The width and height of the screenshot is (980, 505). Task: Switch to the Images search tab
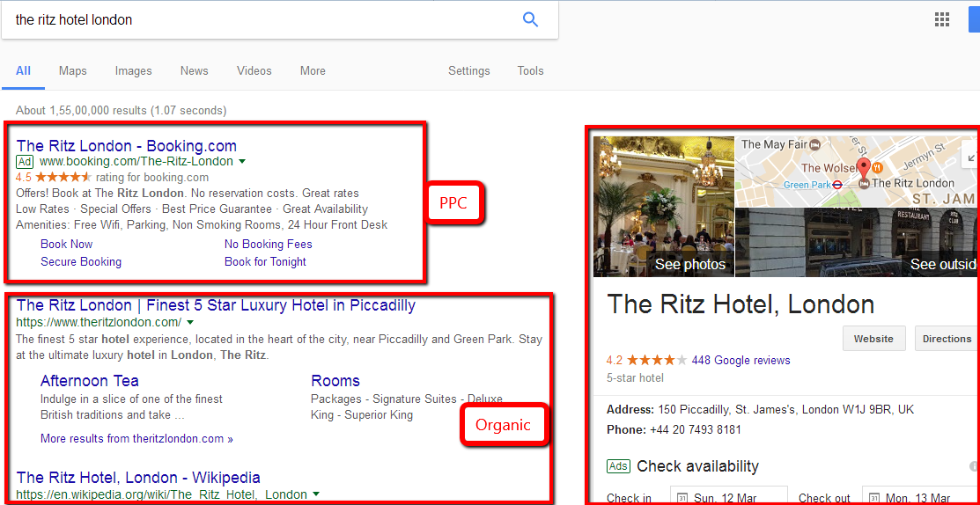pyautogui.click(x=133, y=71)
